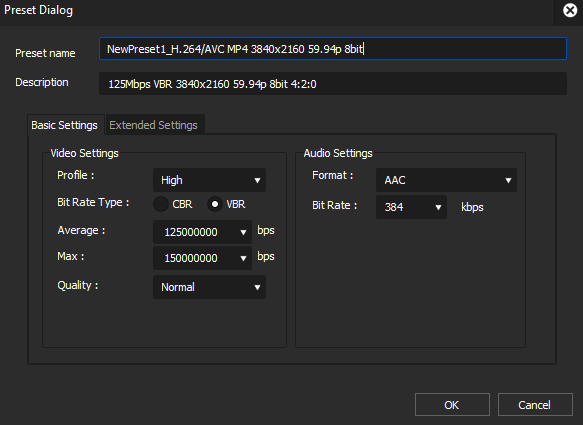Open the audio Bit Rate 384 dropdown
Screen dimensions: 583x425
pos(411,207)
